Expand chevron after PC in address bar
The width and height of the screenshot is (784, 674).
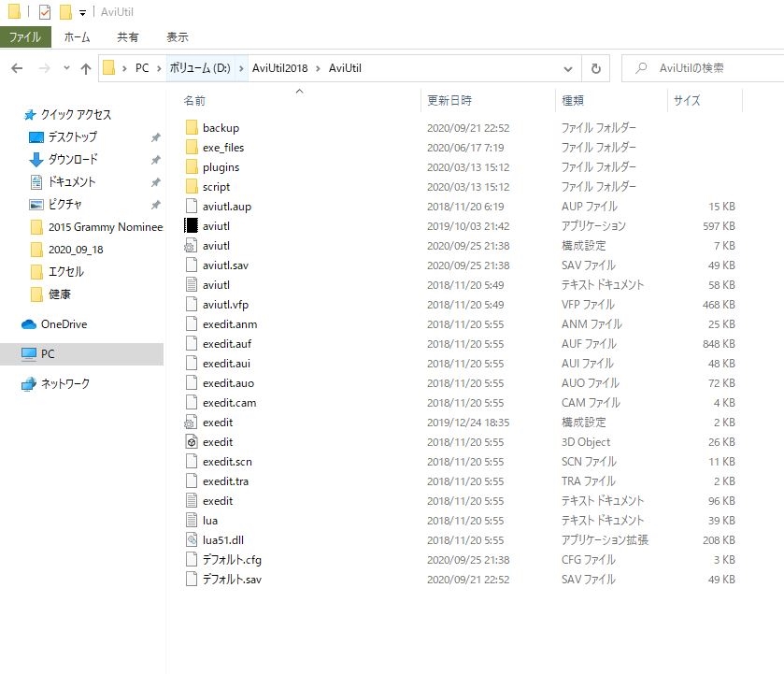[159, 68]
